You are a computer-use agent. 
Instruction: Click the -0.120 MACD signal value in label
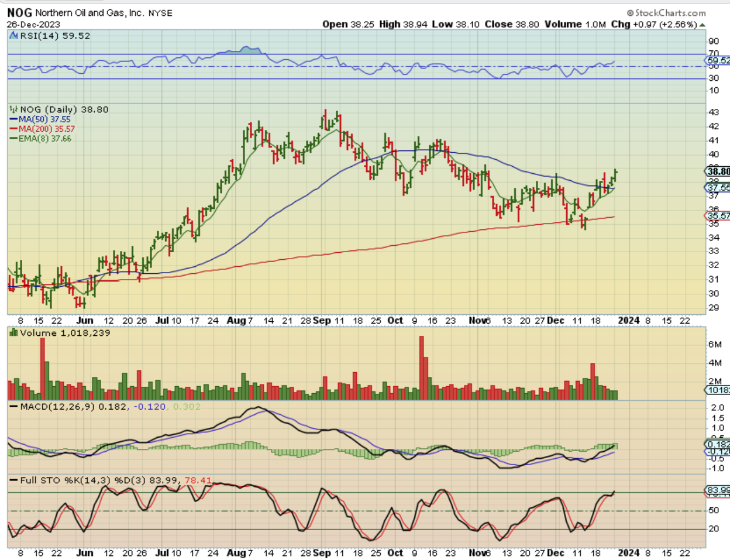pyautogui.click(x=150, y=406)
